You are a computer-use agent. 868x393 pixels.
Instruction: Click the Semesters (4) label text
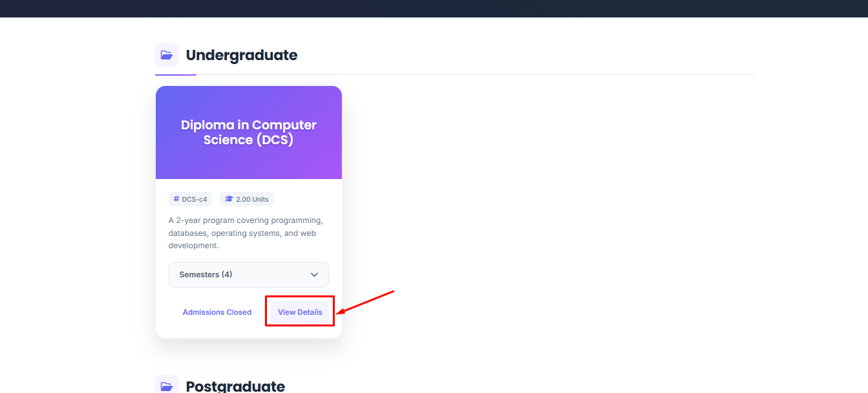[x=206, y=275]
